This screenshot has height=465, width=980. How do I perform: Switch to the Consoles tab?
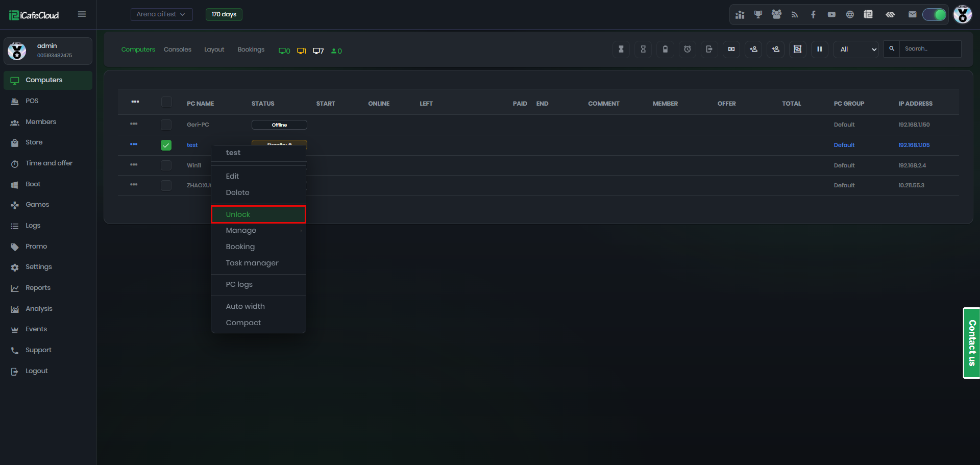178,50
